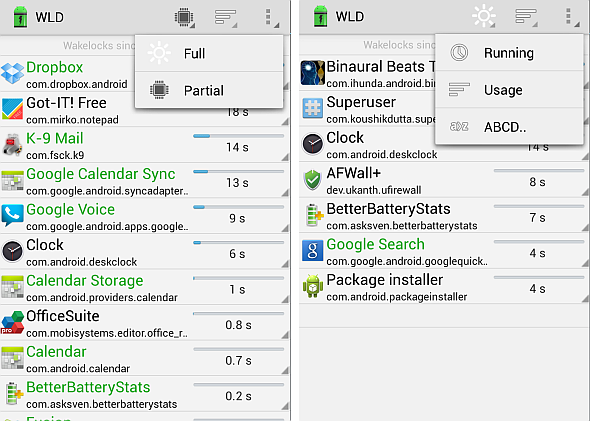Open the Got-IT! Free entry

click(x=145, y=109)
